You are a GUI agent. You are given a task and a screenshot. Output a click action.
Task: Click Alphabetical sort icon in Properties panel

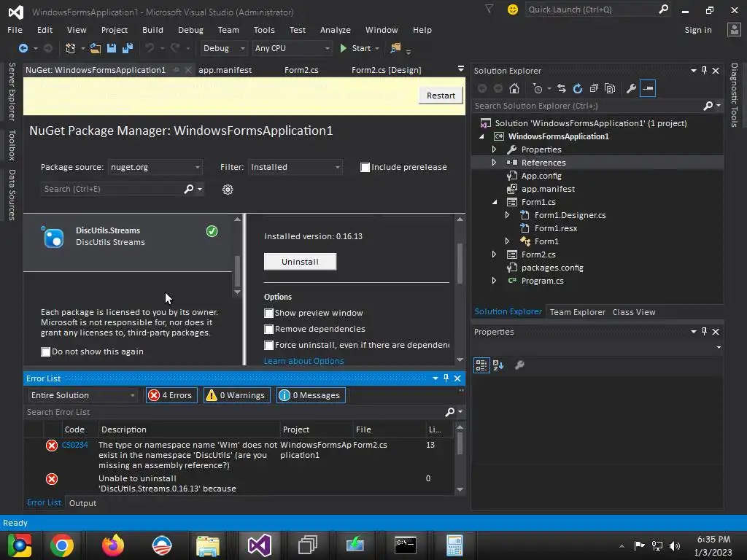(498, 365)
